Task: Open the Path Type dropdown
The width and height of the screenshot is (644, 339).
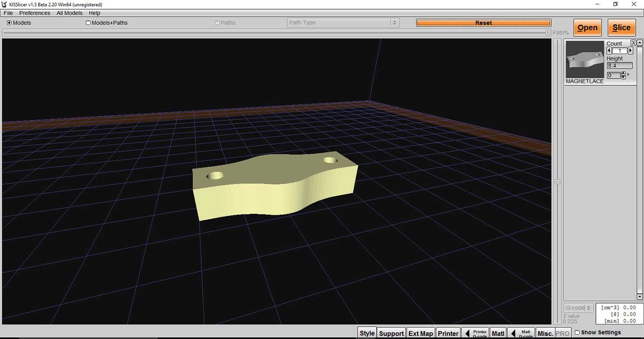Action: pos(343,23)
